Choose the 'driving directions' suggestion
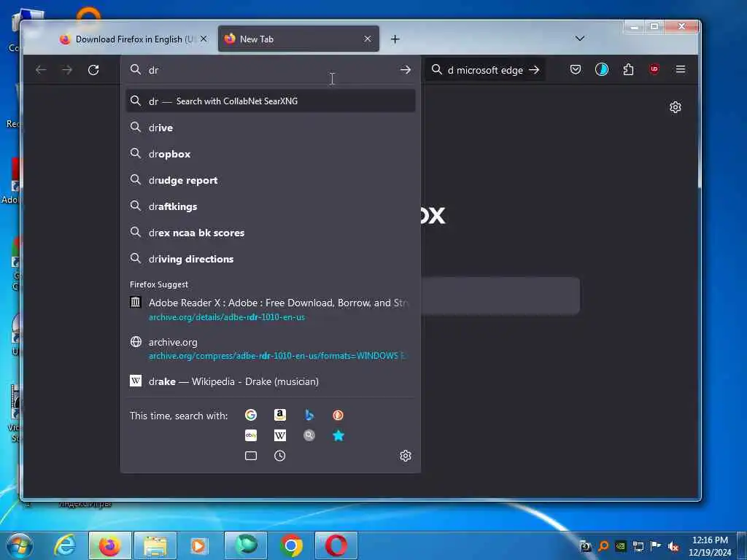747x560 pixels. 270,259
